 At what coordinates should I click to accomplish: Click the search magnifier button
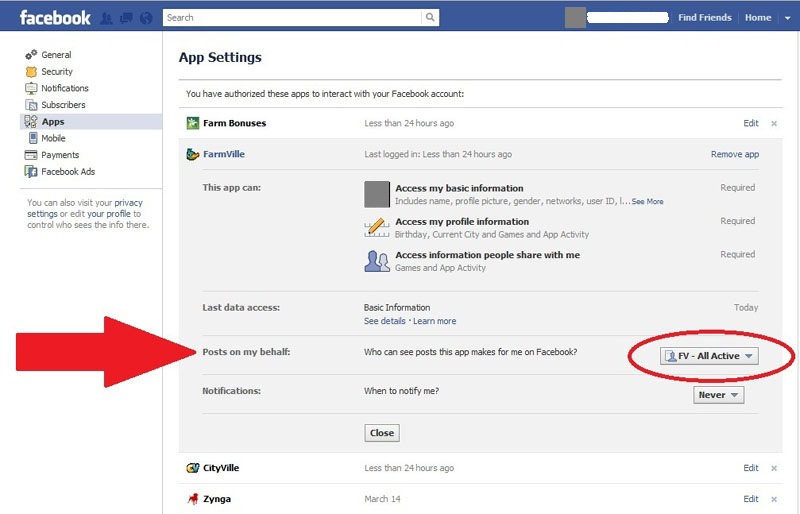point(430,17)
